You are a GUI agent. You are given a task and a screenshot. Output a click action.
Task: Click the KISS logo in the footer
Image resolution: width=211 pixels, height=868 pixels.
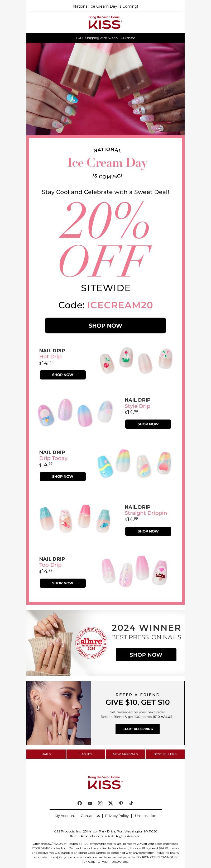[105, 782]
